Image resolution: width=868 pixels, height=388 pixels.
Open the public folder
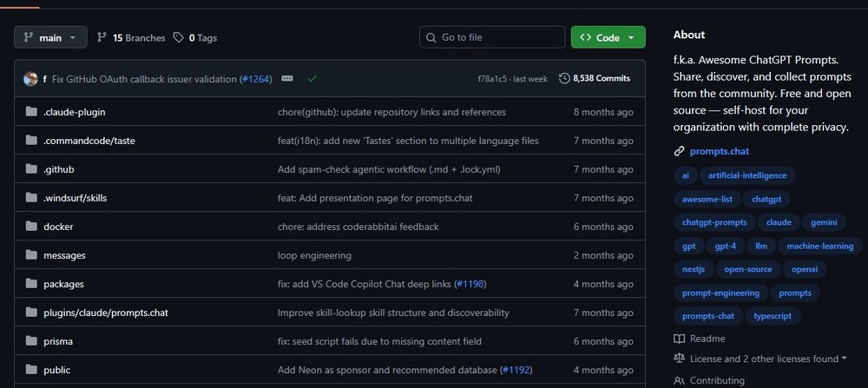coord(57,371)
